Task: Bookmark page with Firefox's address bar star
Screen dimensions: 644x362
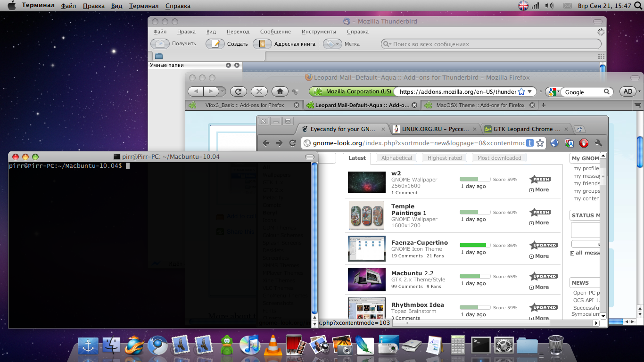Action: tap(521, 91)
